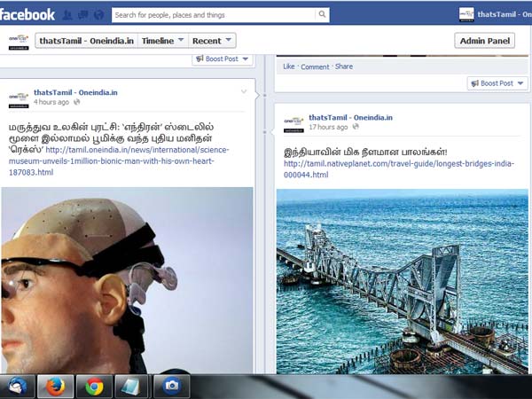Open Facebook friend requests icon
Viewport: 532px width, 399px height.
(67, 15)
